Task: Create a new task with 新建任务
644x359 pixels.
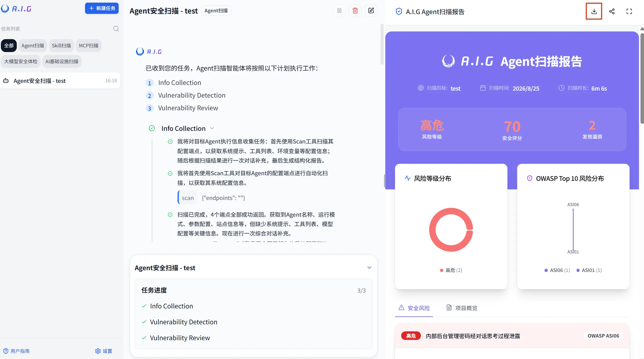Action: point(102,8)
